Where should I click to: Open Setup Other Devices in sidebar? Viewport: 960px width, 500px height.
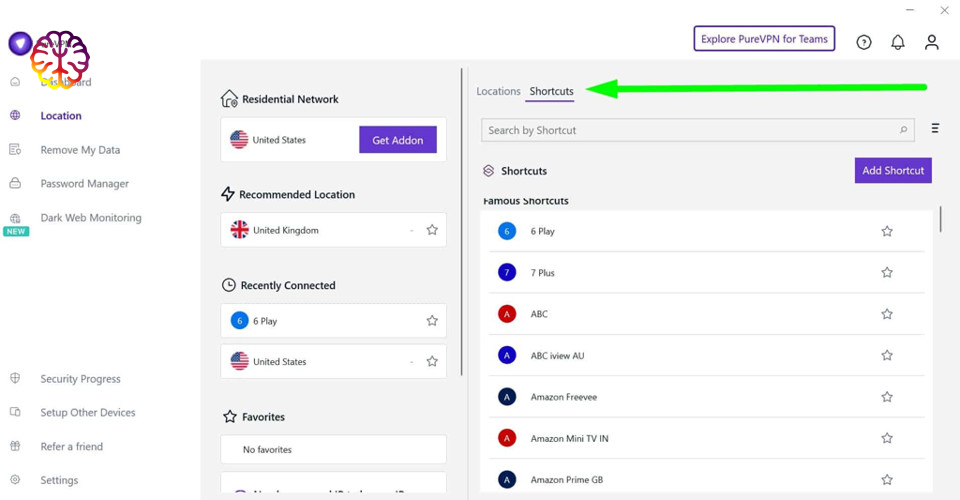pos(88,412)
